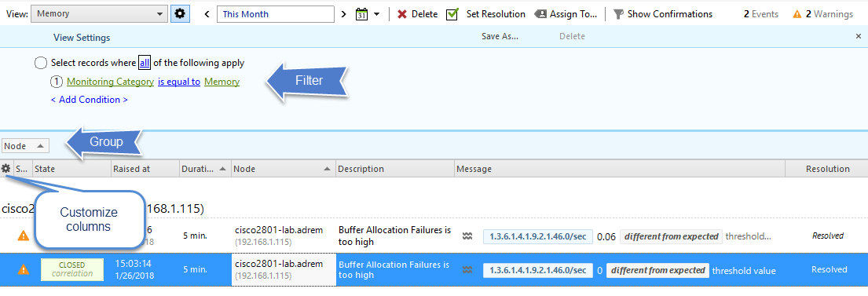The width and height of the screenshot is (868, 296).
Task: Click Set Resolution checkmark icon
Action: click(x=452, y=14)
